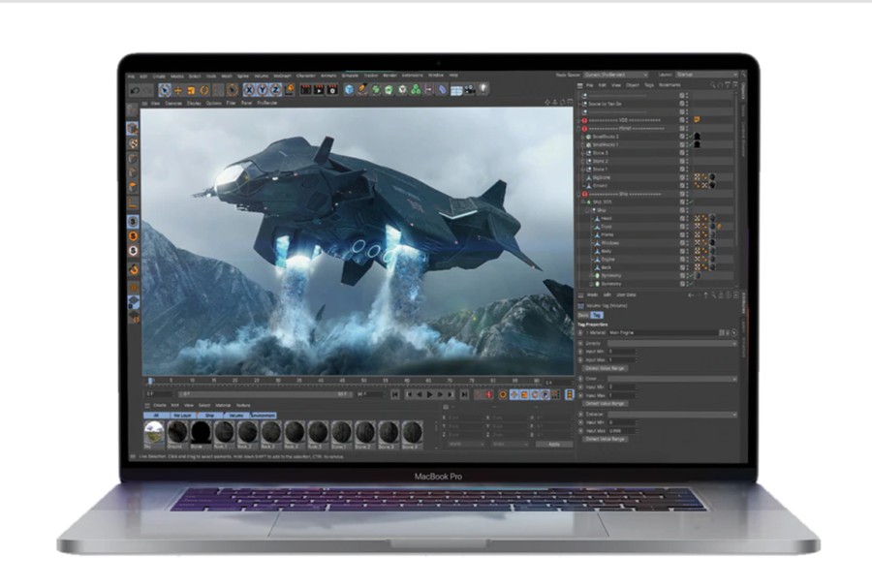Click the play forward button
The image size is (872, 588).
click(429, 394)
